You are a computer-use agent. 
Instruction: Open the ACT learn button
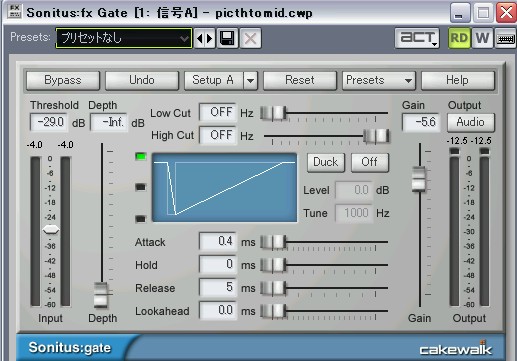click(x=417, y=38)
